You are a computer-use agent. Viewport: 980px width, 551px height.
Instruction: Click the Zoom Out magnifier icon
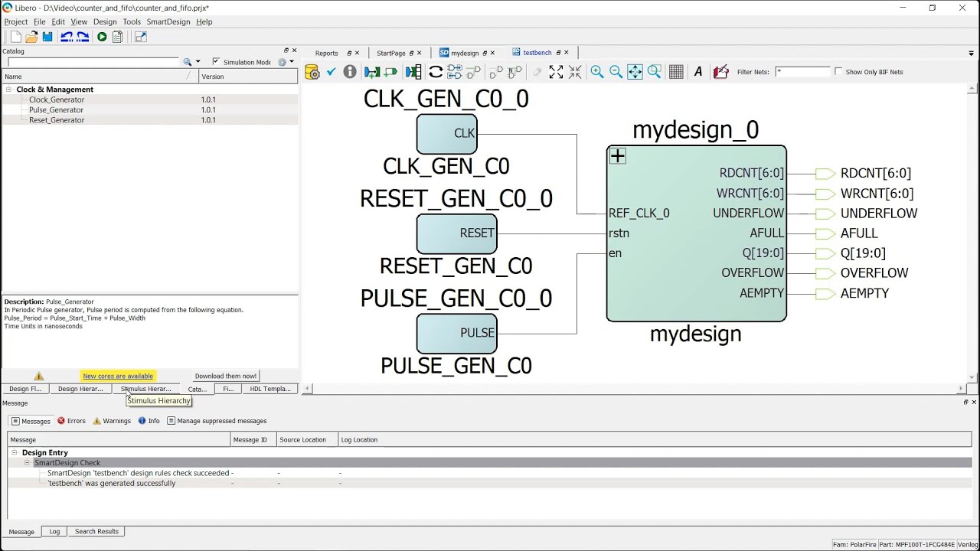(616, 72)
